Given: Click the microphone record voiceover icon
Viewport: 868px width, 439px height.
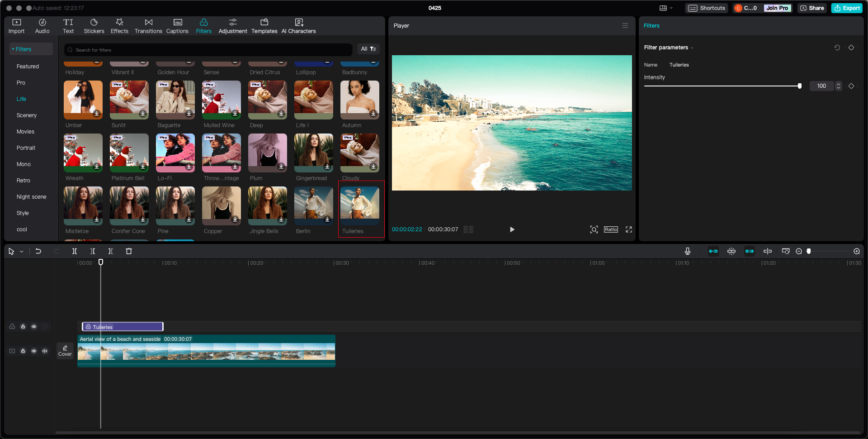Looking at the screenshot, I should tap(687, 251).
